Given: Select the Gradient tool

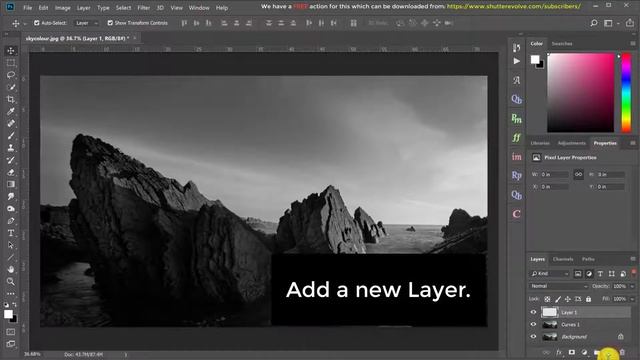Looking at the screenshot, I should (x=11, y=184).
